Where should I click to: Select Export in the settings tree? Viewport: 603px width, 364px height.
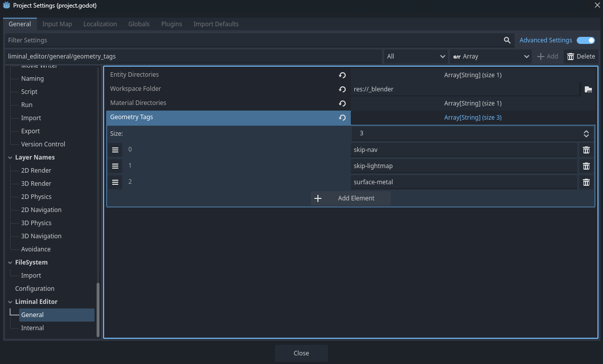pyautogui.click(x=30, y=131)
